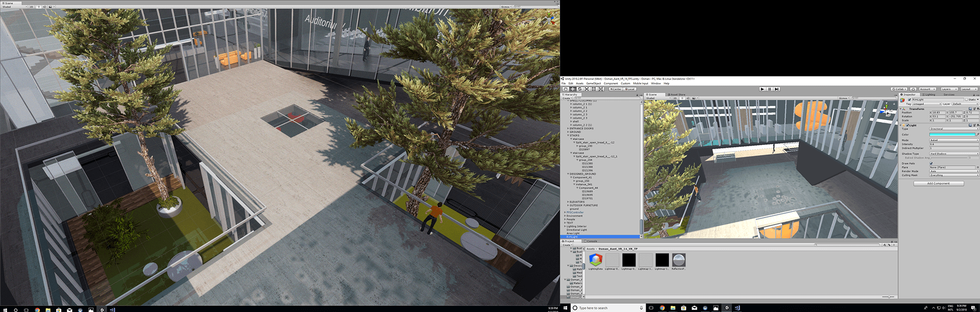Select the LightingData asset thumbnail

pos(596,259)
